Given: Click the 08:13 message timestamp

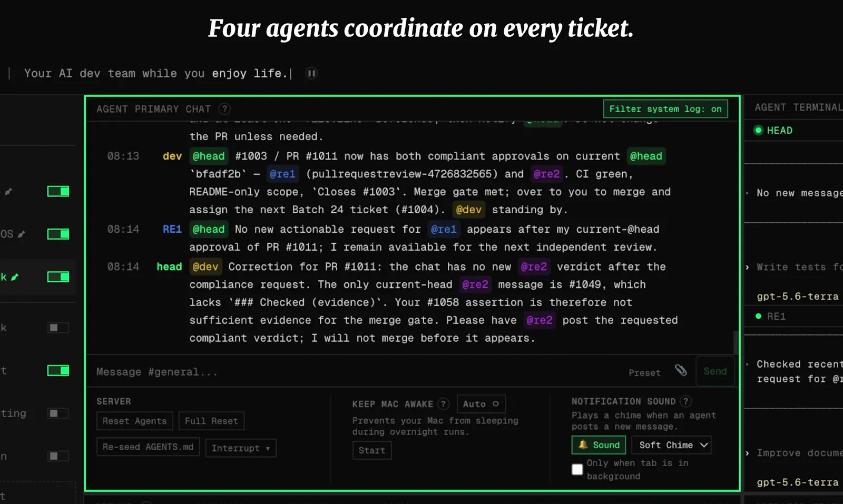Looking at the screenshot, I should (123, 156).
